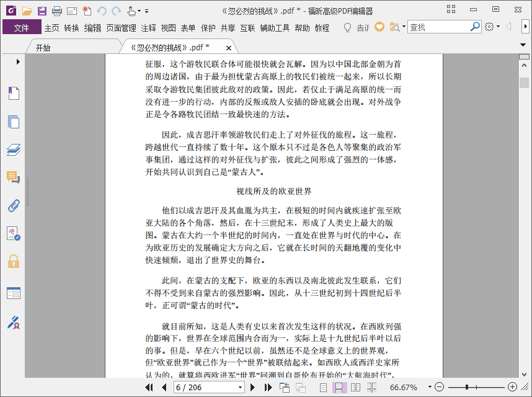Click the ribbon scroll right arrow
The width and height of the screenshot is (532, 397).
[x=525, y=27]
